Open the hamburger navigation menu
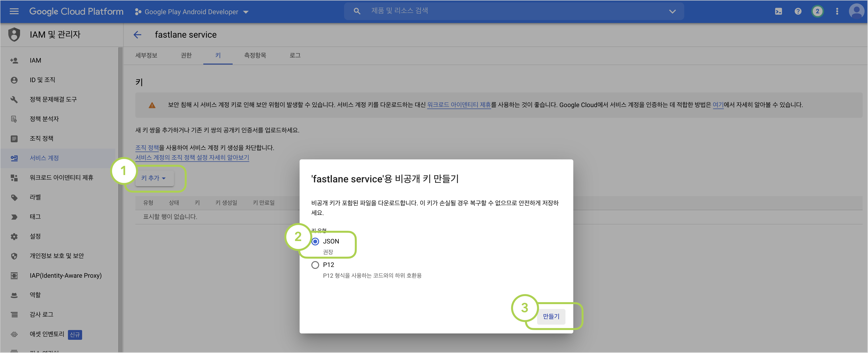The width and height of the screenshot is (868, 353). click(x=14, y=11)
